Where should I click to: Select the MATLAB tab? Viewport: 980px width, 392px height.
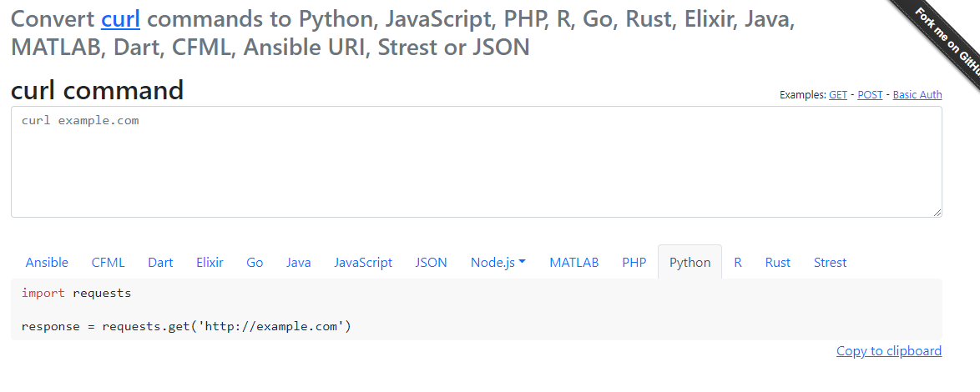(x=573, y=262)
